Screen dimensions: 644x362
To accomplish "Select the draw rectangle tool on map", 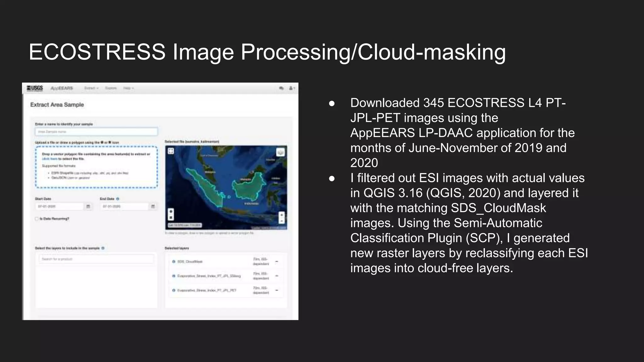I will coord(171,217).
